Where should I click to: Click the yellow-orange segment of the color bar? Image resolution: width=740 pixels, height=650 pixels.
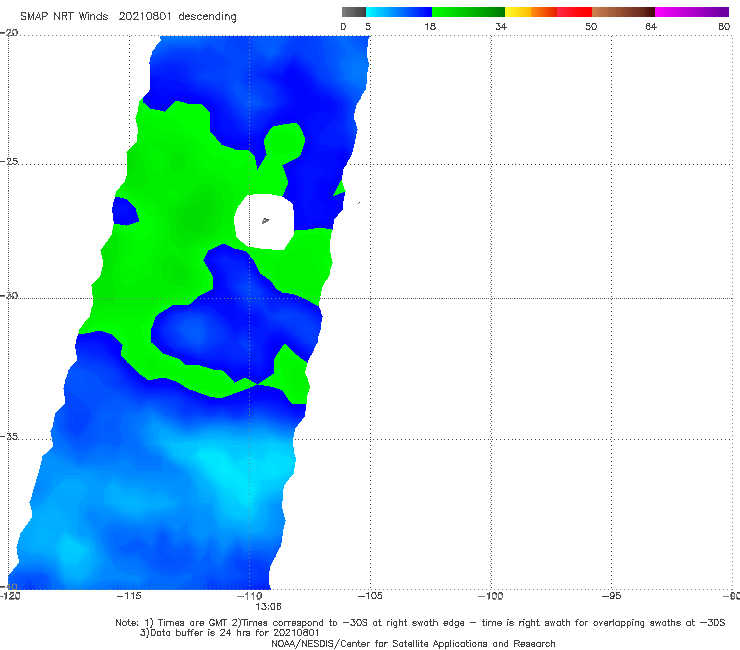[531, 12]
